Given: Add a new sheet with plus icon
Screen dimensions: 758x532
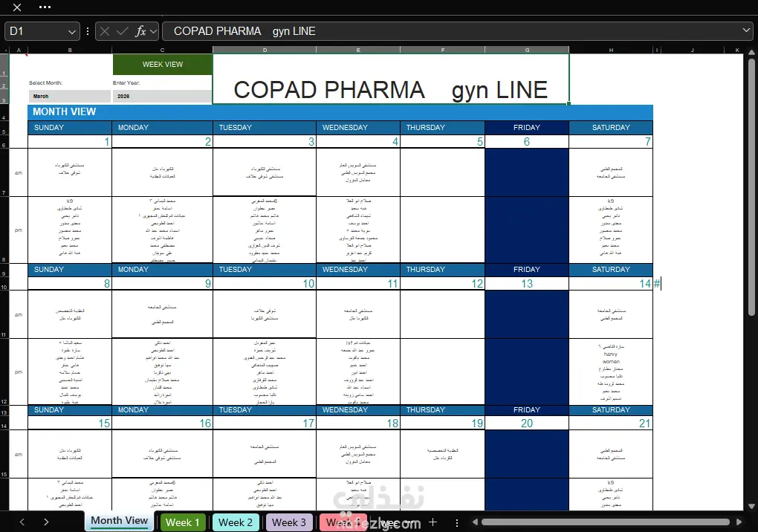Looking at the screenshot, I should 433,522.
